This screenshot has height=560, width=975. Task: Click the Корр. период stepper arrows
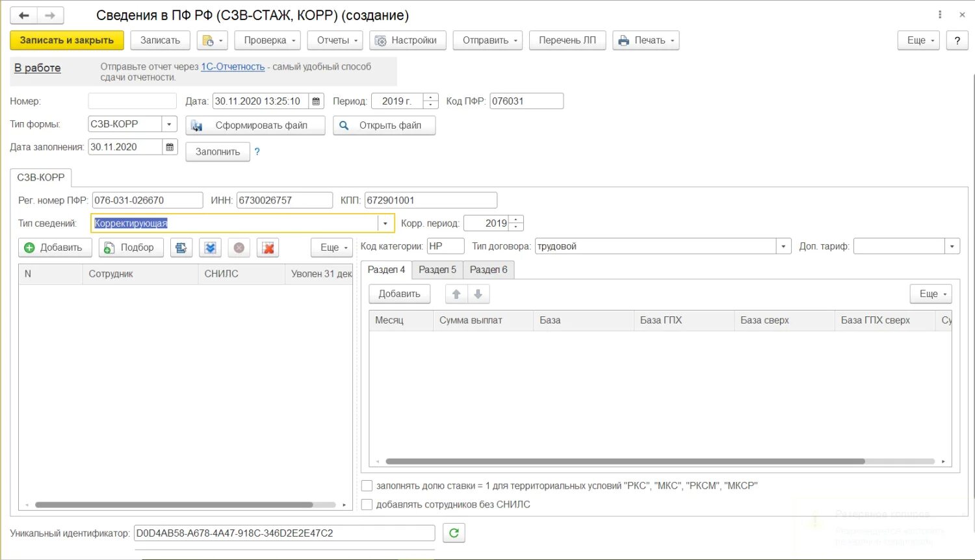(x=516, y=223)
